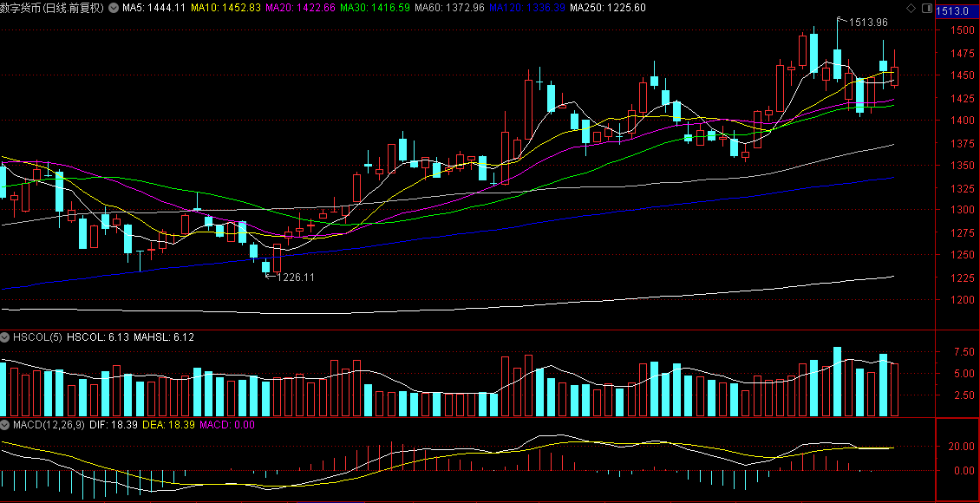Click the DIF: 18.39 value
The image size is (980, 503).
pos(114,425)
